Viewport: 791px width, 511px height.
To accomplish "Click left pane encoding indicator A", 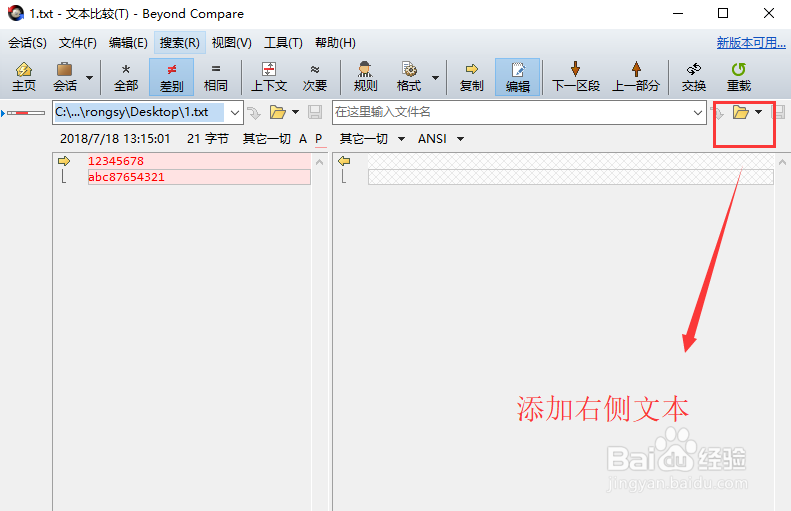I will (303, 139).
